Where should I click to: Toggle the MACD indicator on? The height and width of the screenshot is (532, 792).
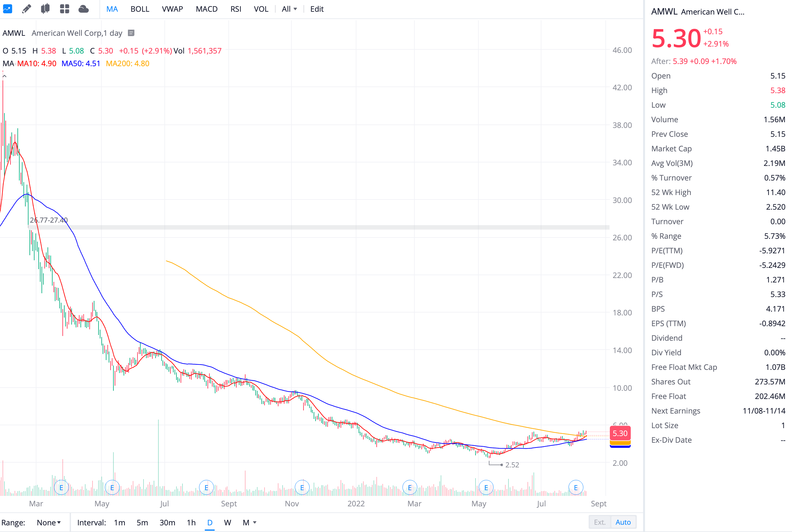[x=206, y=9]
